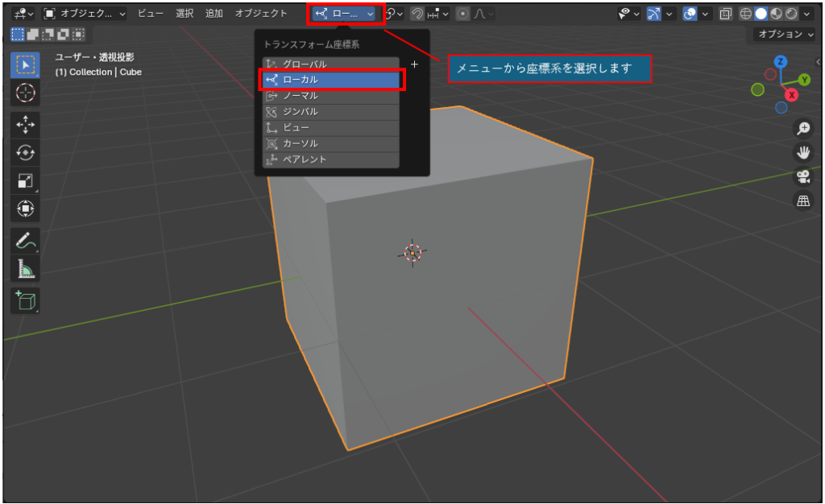Screen dimensions: 825x504
Task: Toggle orthographic/perspective grid icon
Action: tap(803, 200)
